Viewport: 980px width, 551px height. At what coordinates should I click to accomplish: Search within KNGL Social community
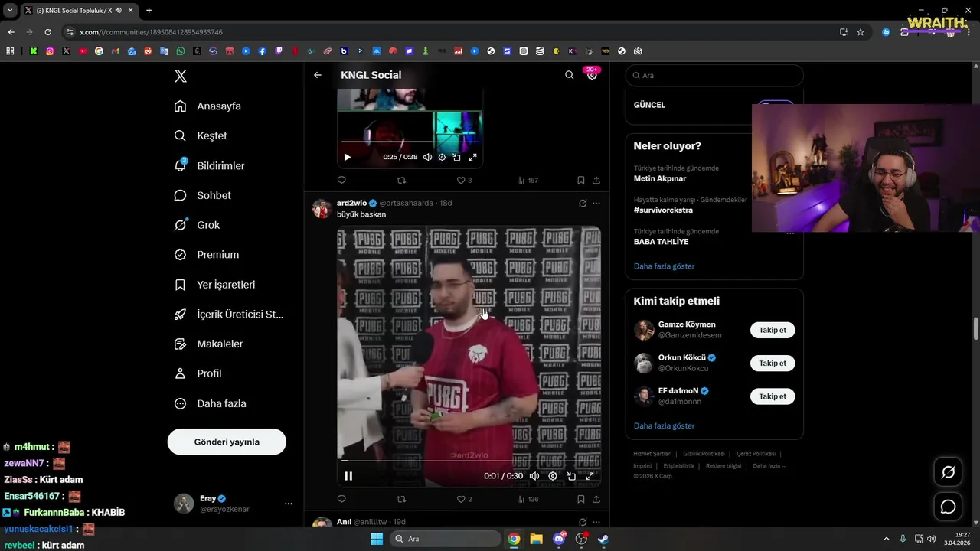(x=569, y=75)
